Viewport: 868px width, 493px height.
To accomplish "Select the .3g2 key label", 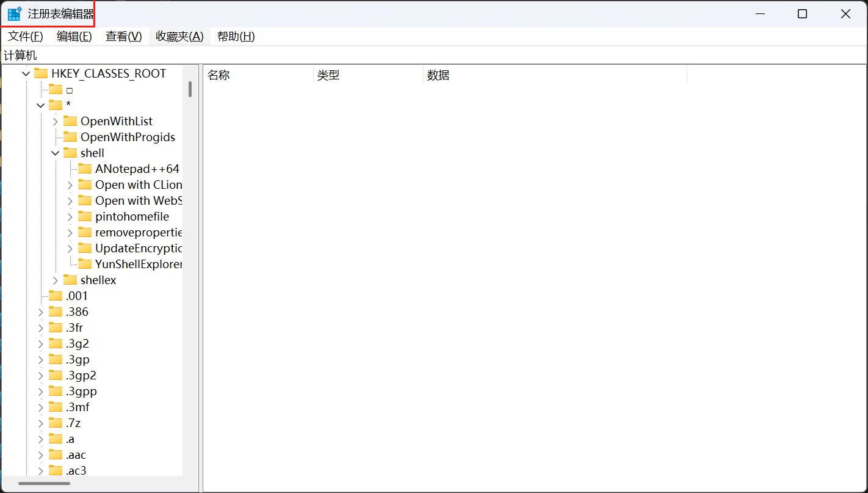I will click(x=78, y=344).
